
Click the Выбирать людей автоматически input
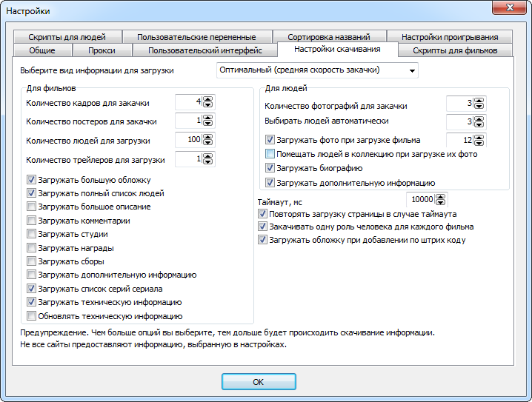[x=460, y=121]
